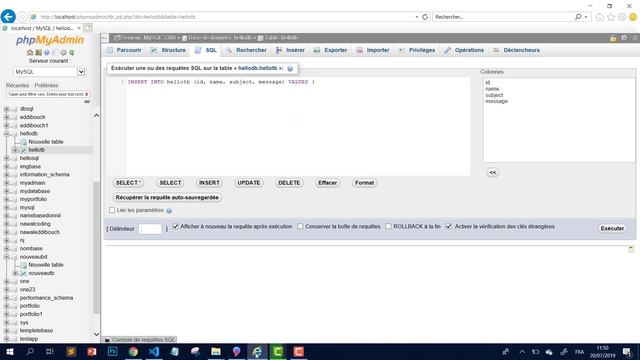640x360 pixels.
Task: Open File Explorer from taskbar
Action: (216, 351)
